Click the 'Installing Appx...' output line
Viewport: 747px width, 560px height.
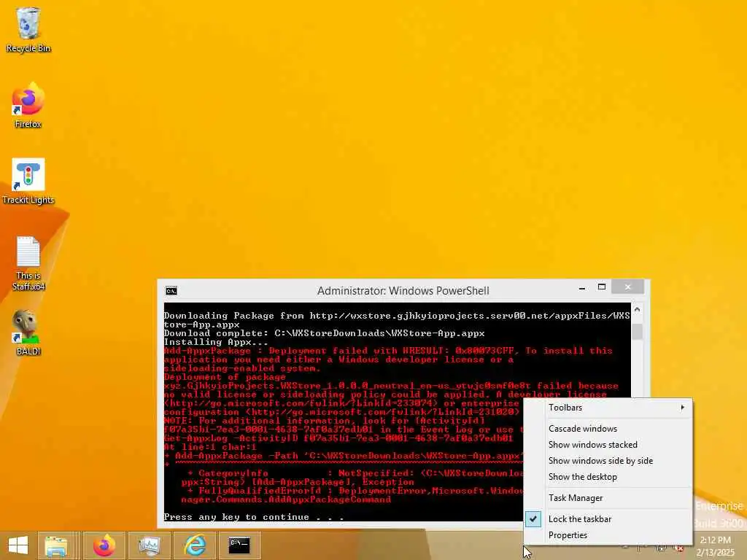(216, 342)
